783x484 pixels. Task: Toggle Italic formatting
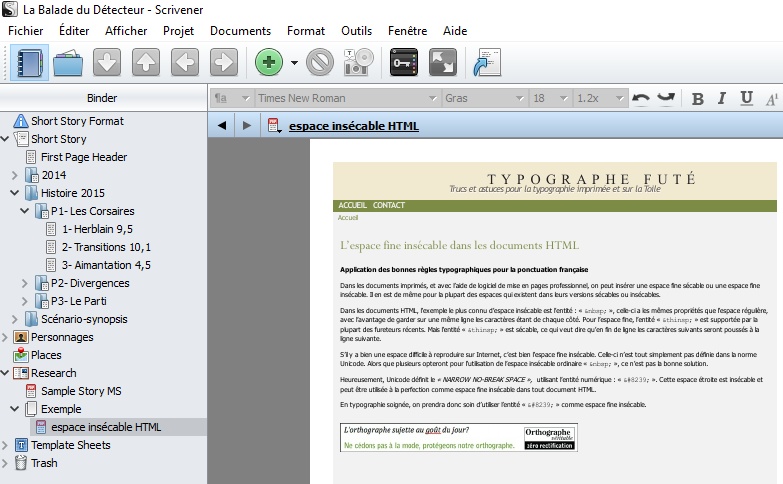pyautogui.click(x=722, y=99)
